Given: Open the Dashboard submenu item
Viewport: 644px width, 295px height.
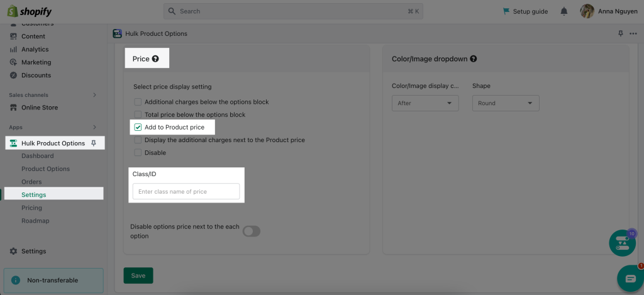Looking at the screenshot, I should pyautogui.click(x=37, y=156).
